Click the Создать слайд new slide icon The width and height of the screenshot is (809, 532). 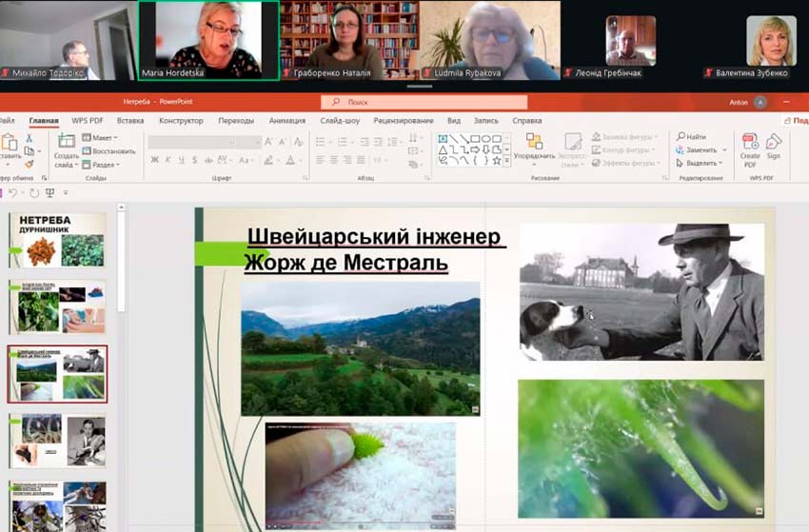[x=67, y=144]
